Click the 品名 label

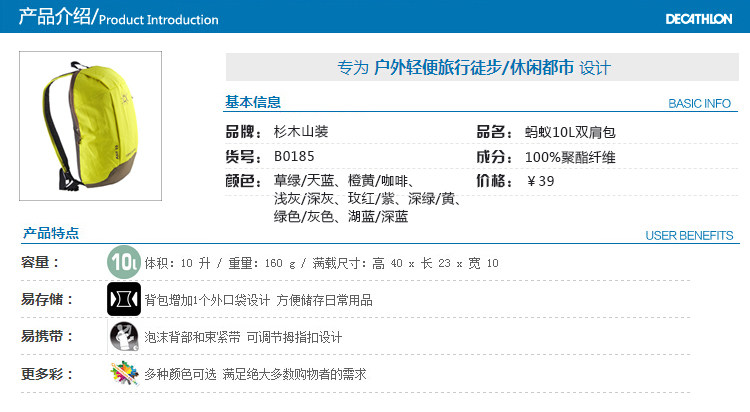pos(494,132)
